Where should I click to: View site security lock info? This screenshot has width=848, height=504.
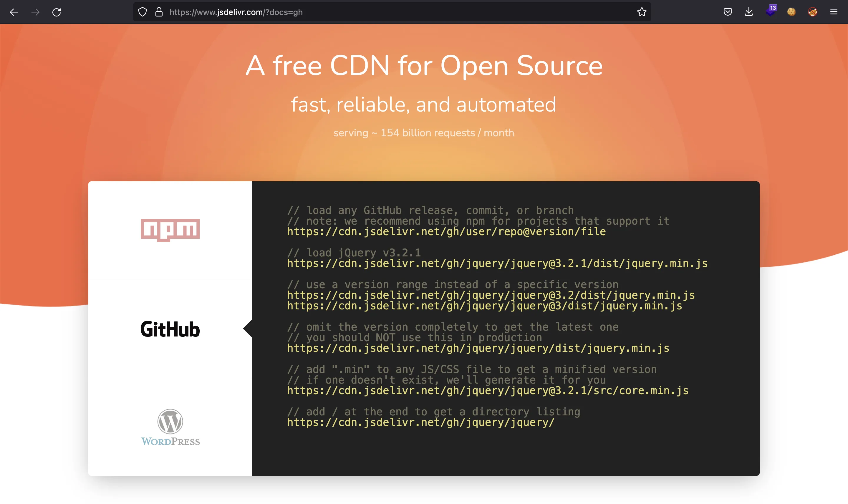159,12
